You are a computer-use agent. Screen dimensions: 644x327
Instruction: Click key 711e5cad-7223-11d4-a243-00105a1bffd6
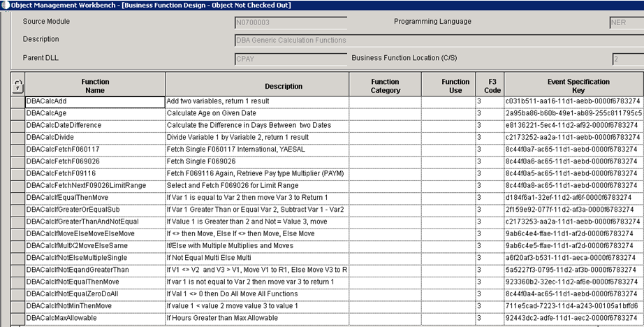[x=572, y=307]
